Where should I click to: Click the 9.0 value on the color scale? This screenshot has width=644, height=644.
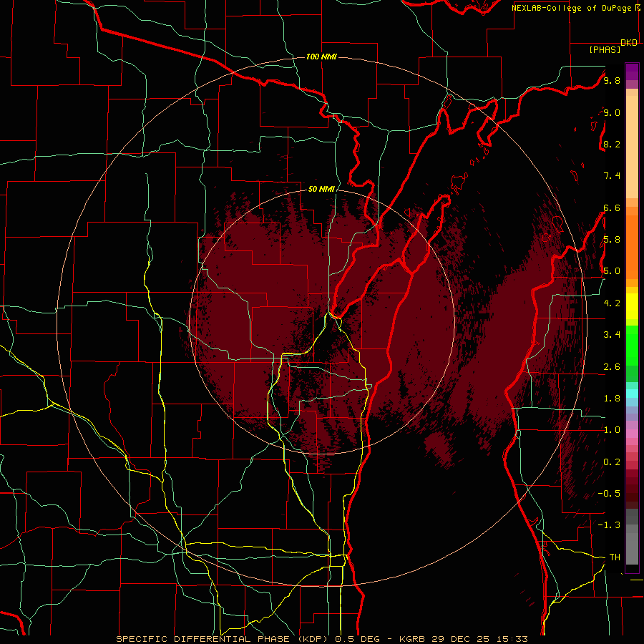[612, 112]
